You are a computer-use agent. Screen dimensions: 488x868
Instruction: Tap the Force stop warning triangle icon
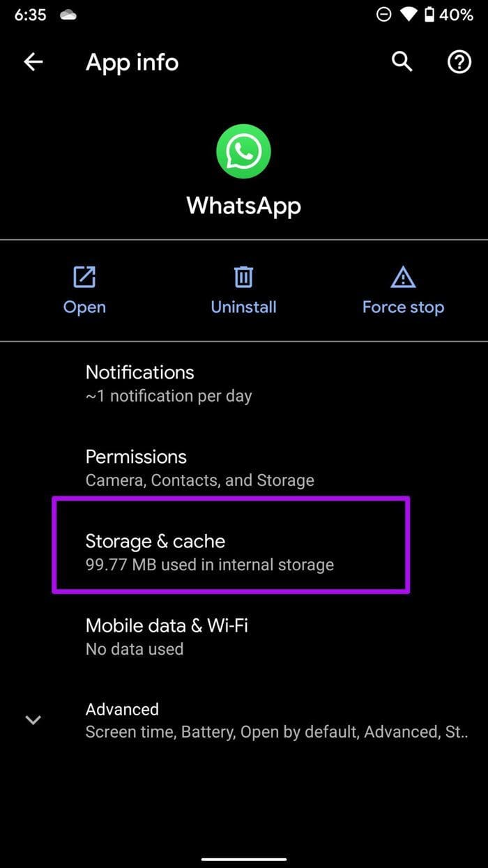pyautogui.click(x=403, y=277)
